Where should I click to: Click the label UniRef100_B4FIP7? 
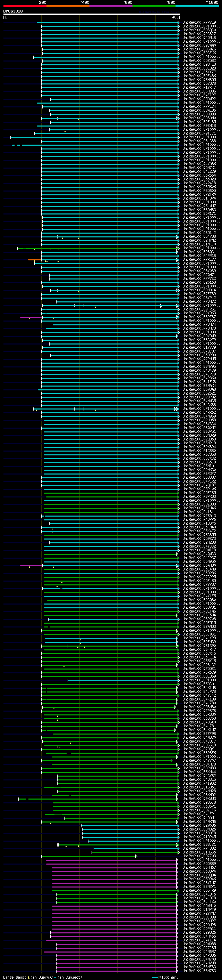(199, 95)
